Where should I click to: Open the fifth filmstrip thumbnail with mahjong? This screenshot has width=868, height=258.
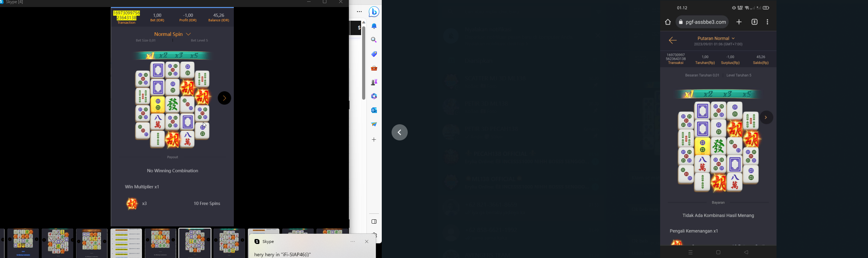click(x=161, y=243)
